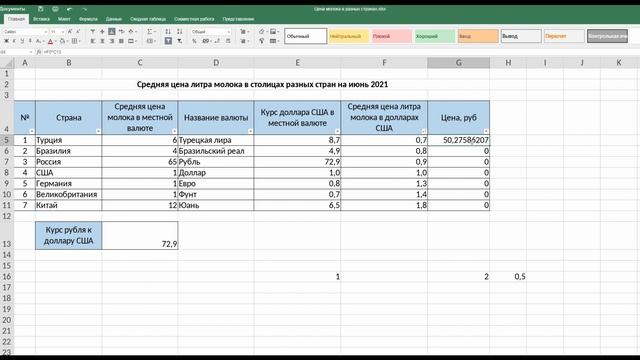Set the font color with the red A

tap(50, 41)
